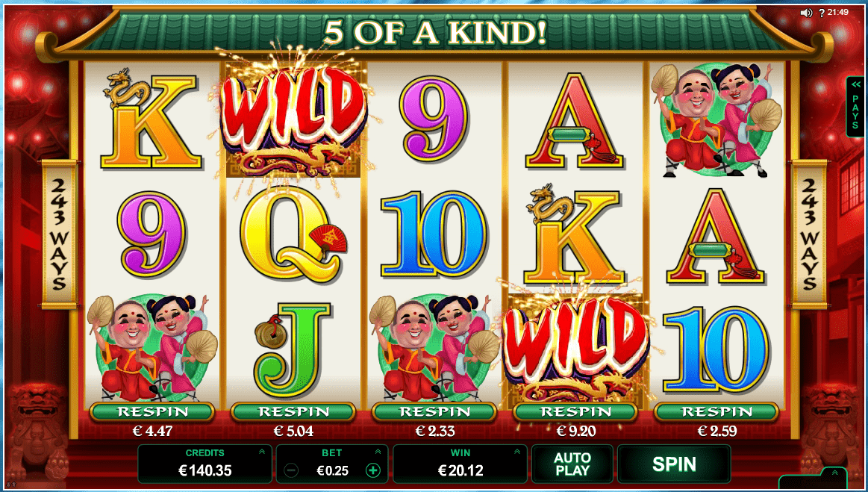Respin the third reel for €2.33
Screen dimensions: 868x492
pos(434,412)
